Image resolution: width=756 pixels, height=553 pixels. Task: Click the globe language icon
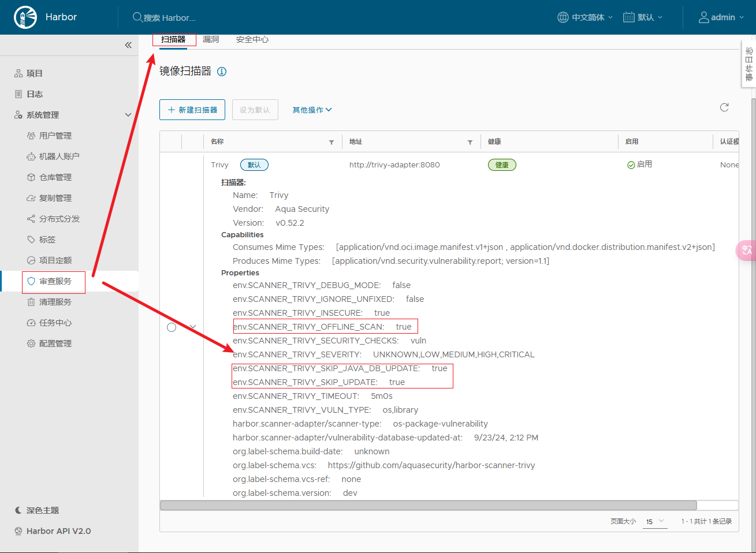[x=563, y=17]
